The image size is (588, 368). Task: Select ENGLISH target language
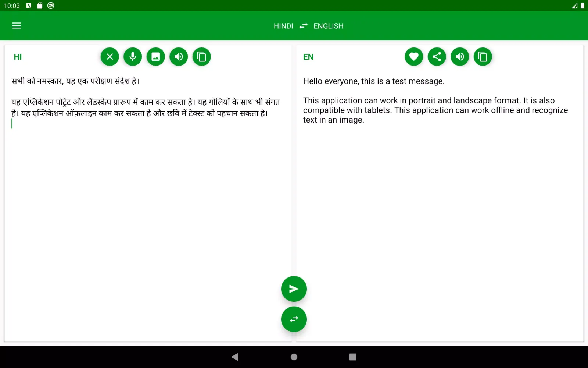[329, 26]
